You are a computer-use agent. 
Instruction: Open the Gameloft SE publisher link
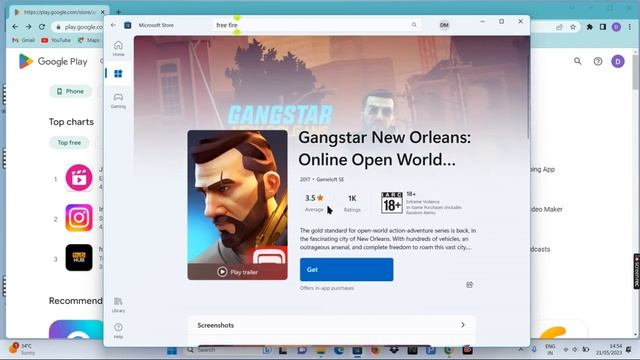(x=330, y=179)
